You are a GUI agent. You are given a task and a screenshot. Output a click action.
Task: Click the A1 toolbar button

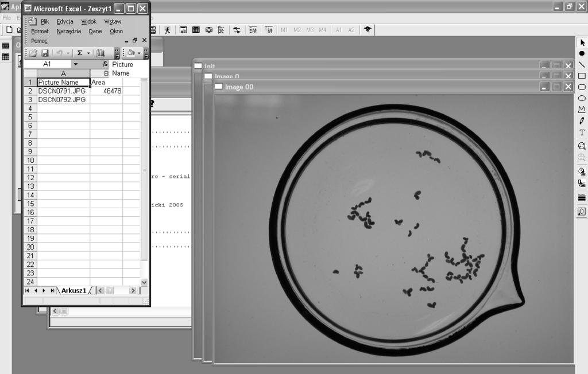[x=339, y=30]
